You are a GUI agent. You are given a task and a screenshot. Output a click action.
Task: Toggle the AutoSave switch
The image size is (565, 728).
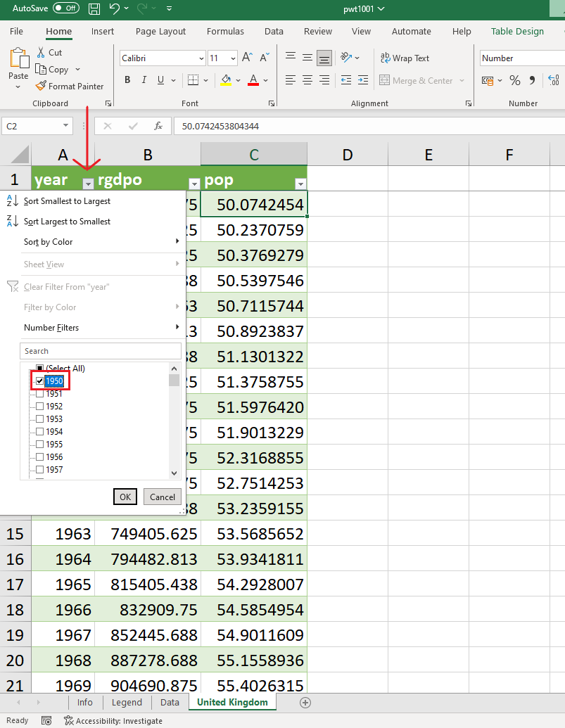pos(66,8)
